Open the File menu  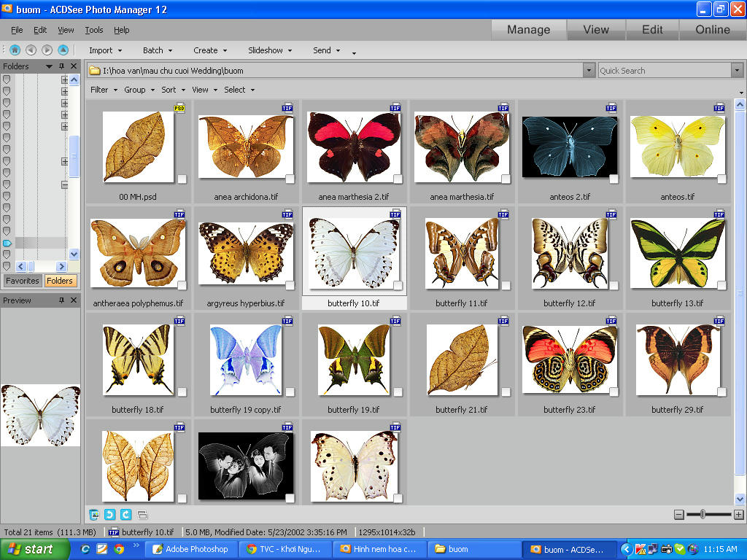coord(17,29)
